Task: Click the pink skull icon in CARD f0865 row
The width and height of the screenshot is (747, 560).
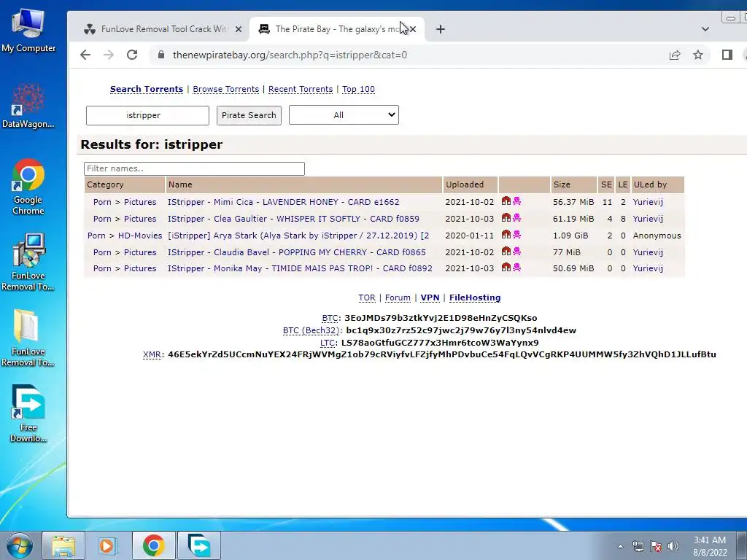Action: [517, 251]
